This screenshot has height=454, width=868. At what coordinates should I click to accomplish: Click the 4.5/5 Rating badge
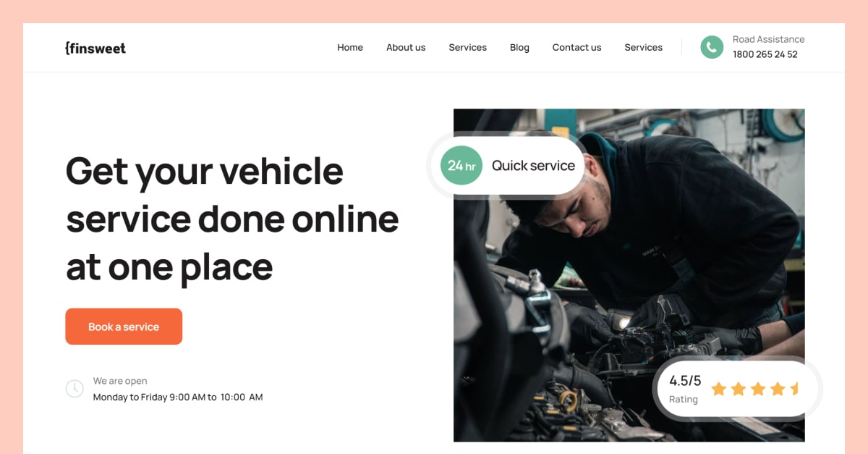736,389
